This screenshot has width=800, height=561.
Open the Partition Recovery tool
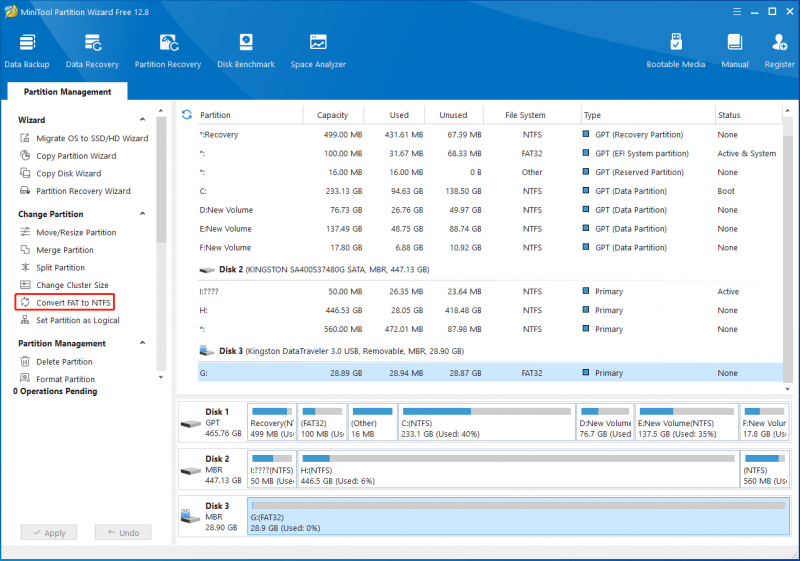click(x=168, y=50)
